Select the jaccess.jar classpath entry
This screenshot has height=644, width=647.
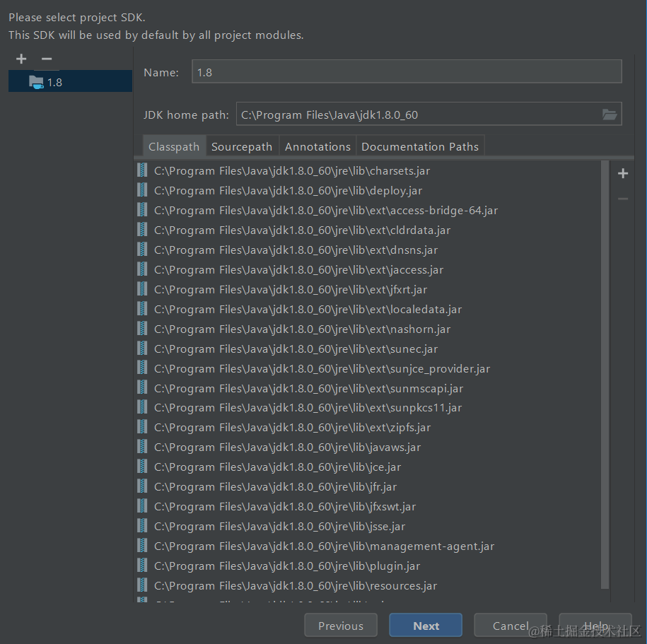point(367,270)
